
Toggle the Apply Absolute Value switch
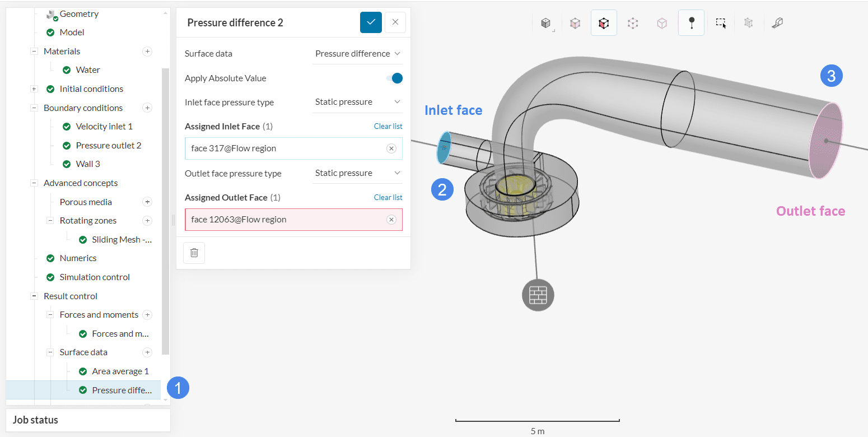394,78
